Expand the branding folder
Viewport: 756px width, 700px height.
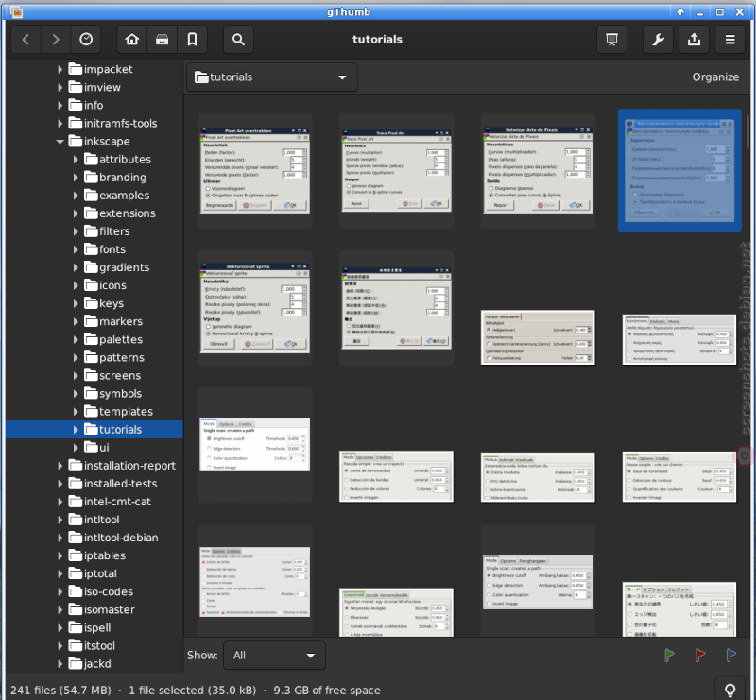[x=76, y=178]
